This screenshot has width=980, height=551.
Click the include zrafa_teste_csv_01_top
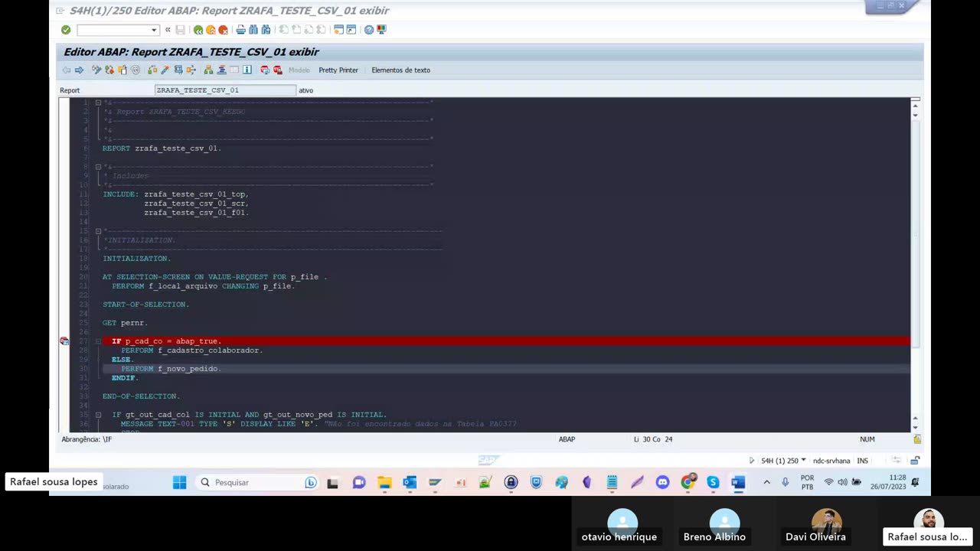pyautogui.click(x=196, y=194)
